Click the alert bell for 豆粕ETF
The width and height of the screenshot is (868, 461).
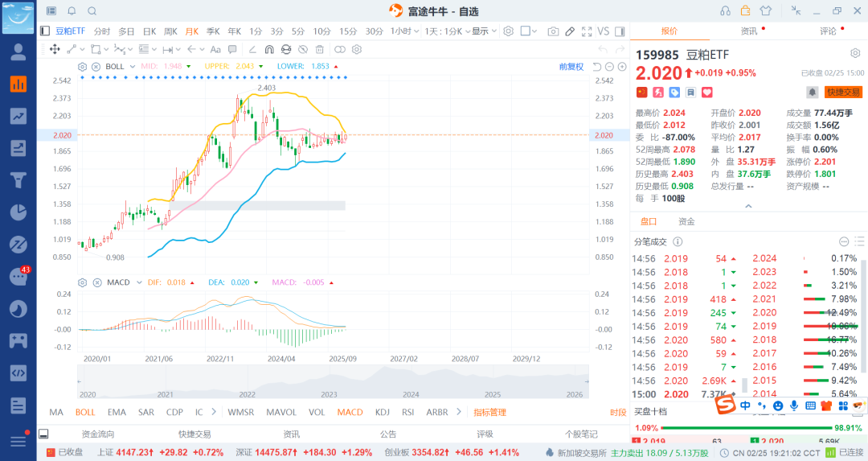(813, 93)
